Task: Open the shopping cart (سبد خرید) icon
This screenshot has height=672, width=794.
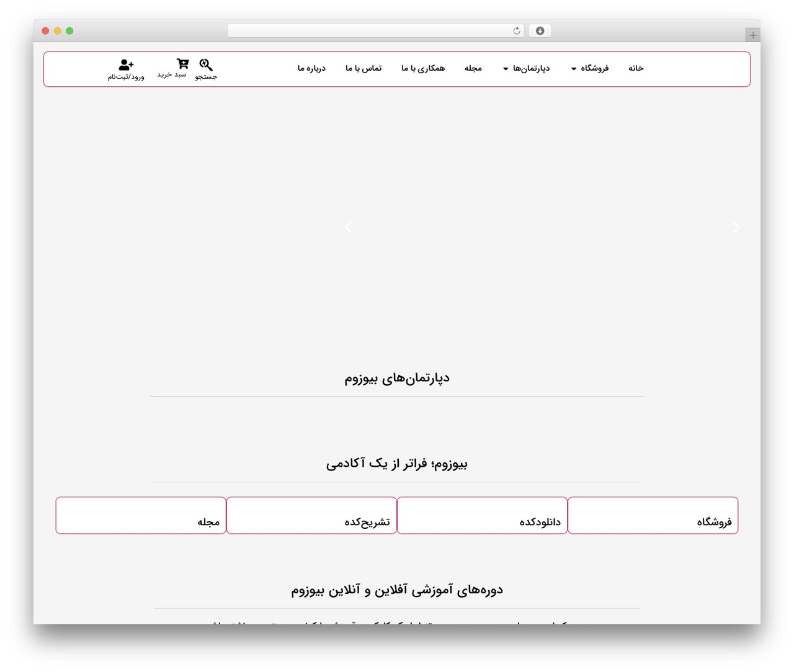Action: (182, 64)
